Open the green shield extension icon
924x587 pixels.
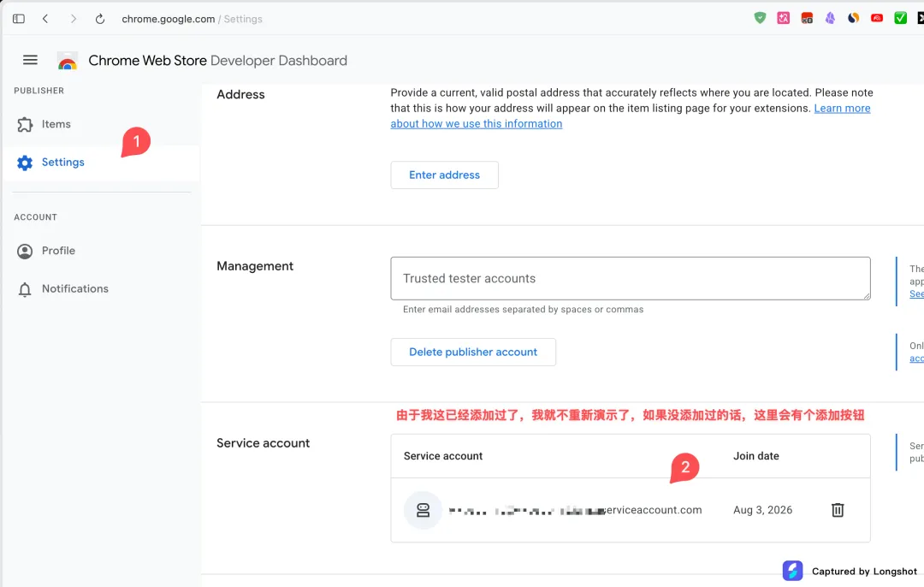click(x=761, y=18)
